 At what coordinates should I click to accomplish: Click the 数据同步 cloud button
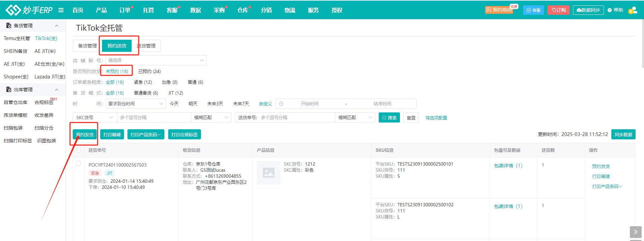click(x=588, y=10)
